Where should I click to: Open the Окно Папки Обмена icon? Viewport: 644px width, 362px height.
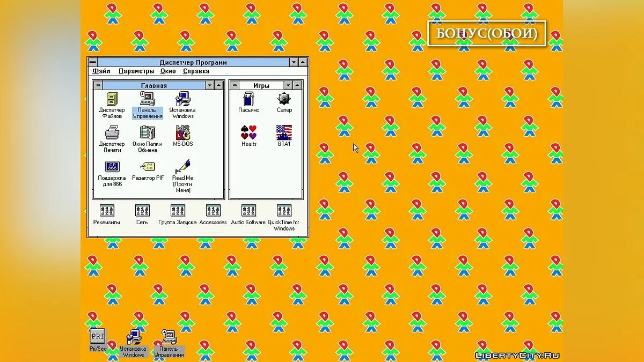(148, 132)
